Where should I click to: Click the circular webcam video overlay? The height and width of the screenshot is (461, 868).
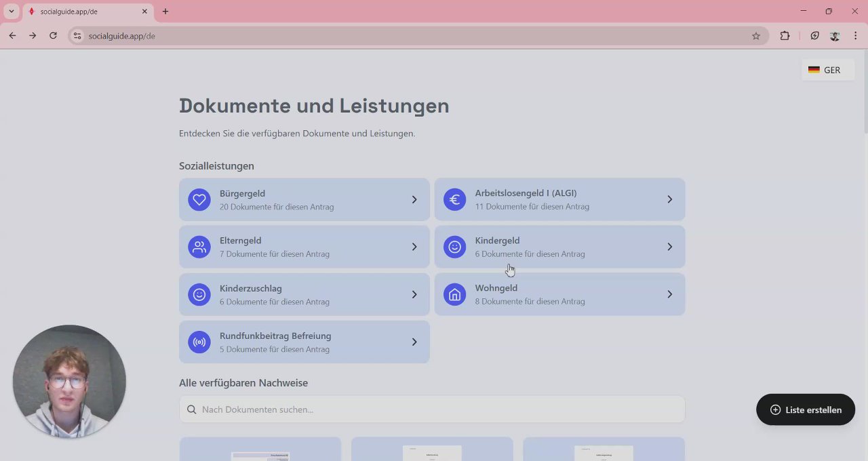point(69,381)
